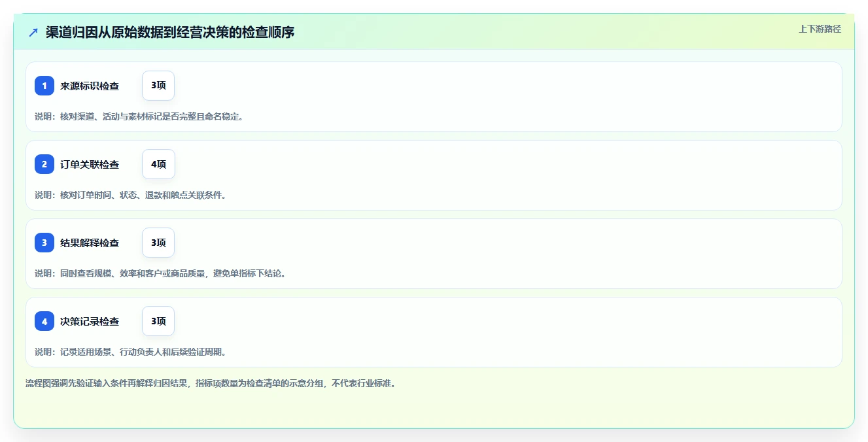This screenshot has height=442, width=868.
Task: Click the footer note starting 流程图强调先验证输入条件
Action: [210, 383]
